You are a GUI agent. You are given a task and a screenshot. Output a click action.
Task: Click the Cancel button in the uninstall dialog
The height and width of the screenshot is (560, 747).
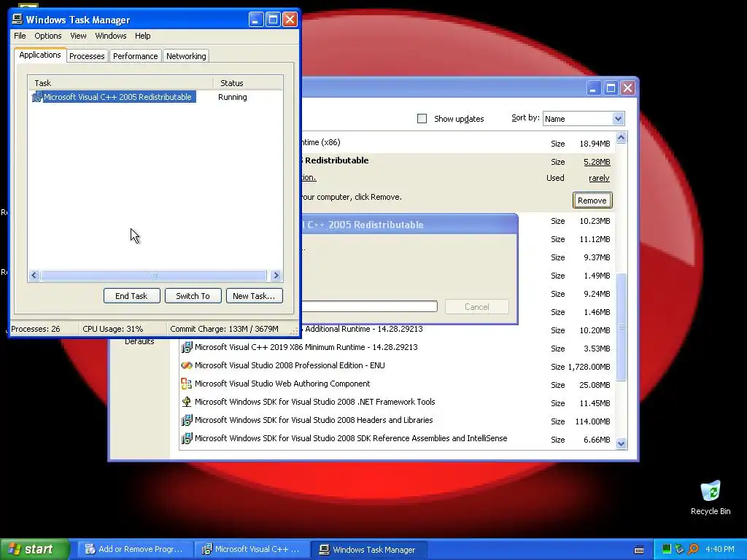tap(477, 307)
